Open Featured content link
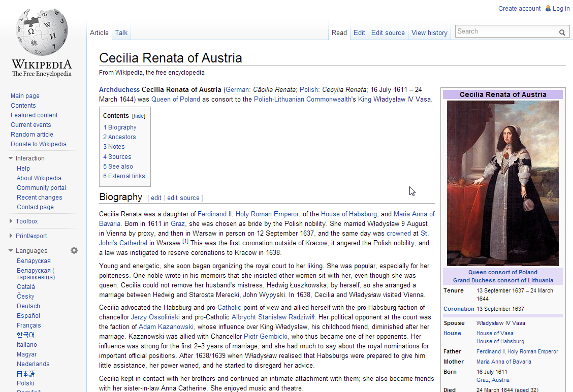The width and height of the screenshot is (573, 392). [x=34, y=115]
